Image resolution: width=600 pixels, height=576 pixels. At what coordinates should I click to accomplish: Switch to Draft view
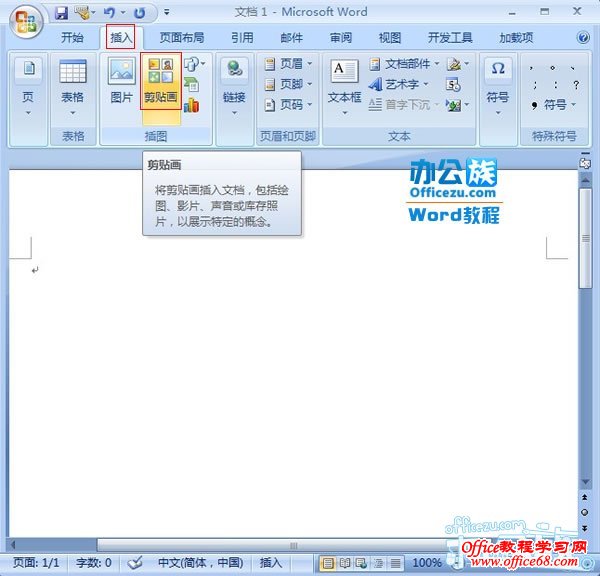click(395, 563)
